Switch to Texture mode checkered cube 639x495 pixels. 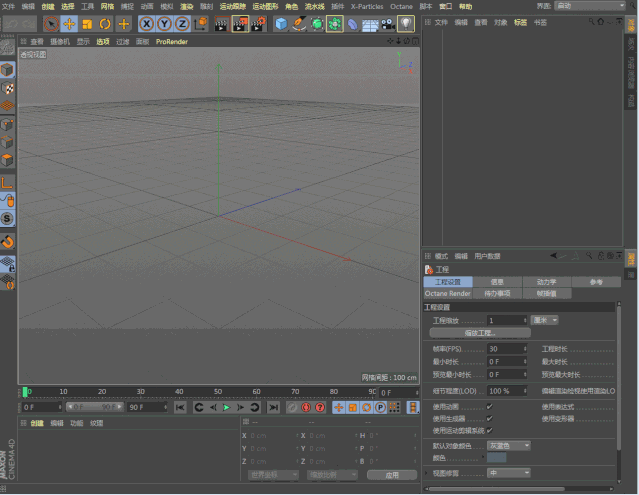(7, 88)
